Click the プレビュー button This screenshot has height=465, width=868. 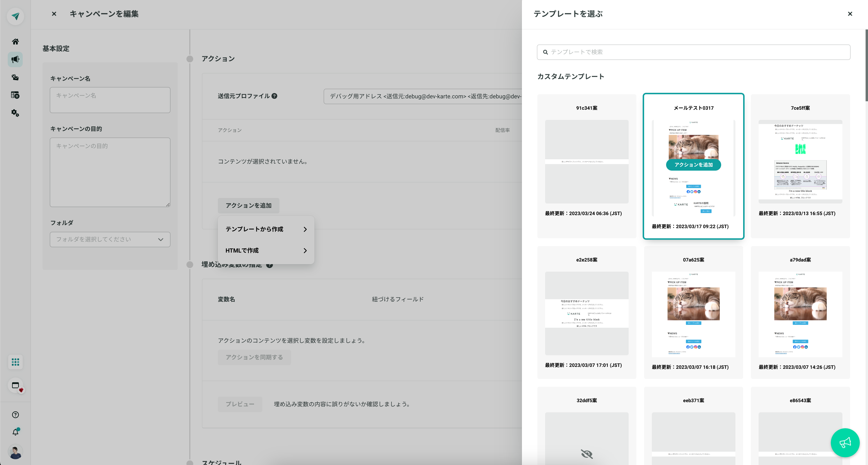point(240,404)
